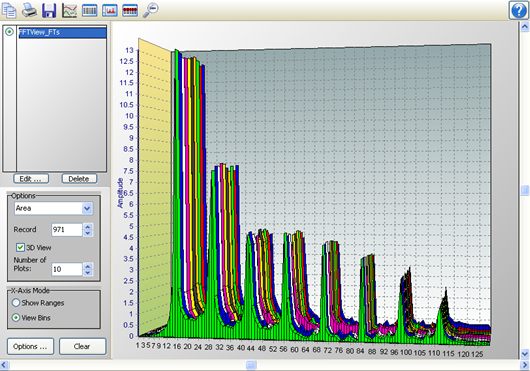The height and width of the screenshot is (371, 530).
Task: Select the Show Ranges radio button
Action: 16,302
